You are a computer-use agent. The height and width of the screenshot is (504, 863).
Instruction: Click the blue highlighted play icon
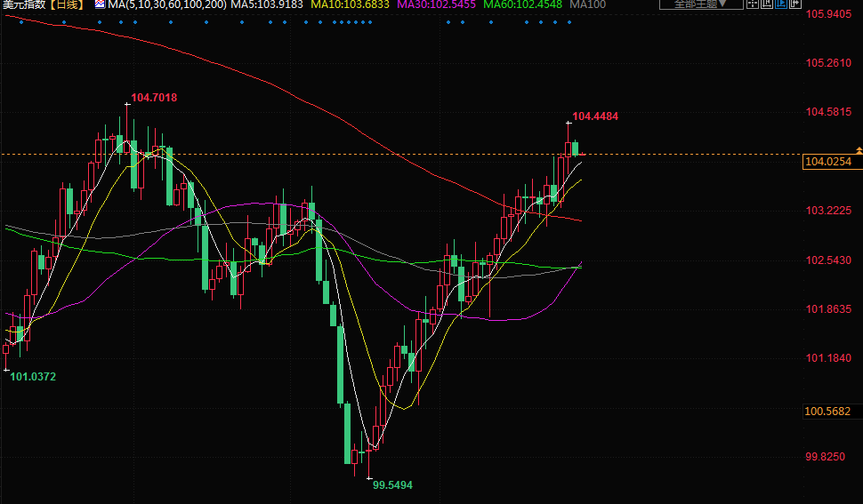coord(781,4)
